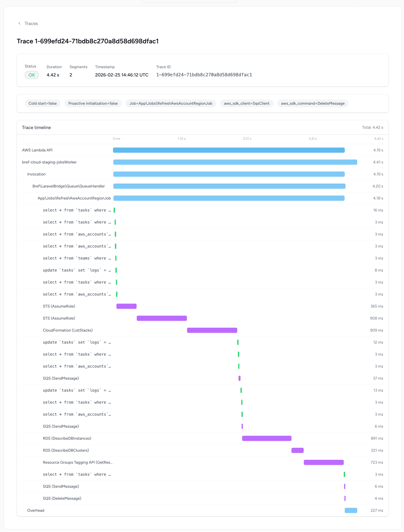Select the AWS Lambda API timeline bar
404x532 pixels.
(x=229, y=150)
